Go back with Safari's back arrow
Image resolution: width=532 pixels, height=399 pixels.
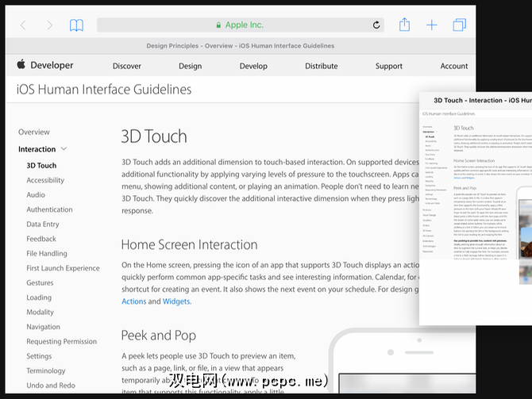23,25
